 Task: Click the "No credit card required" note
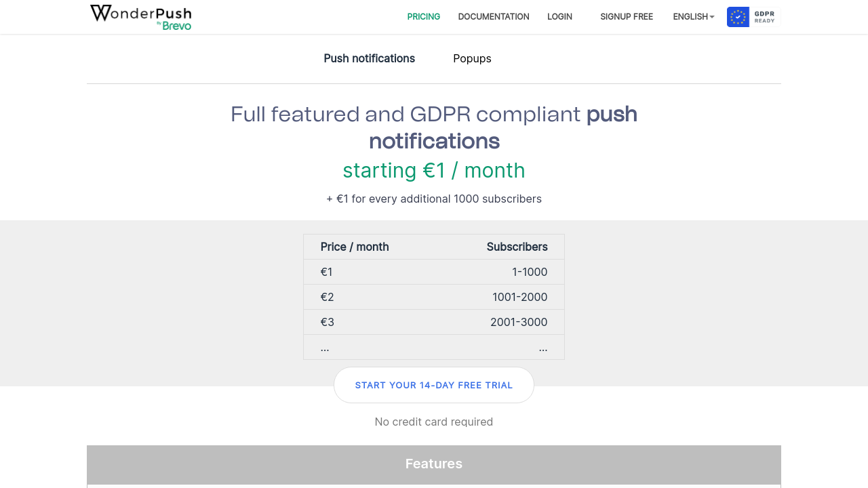pos(434,422)
